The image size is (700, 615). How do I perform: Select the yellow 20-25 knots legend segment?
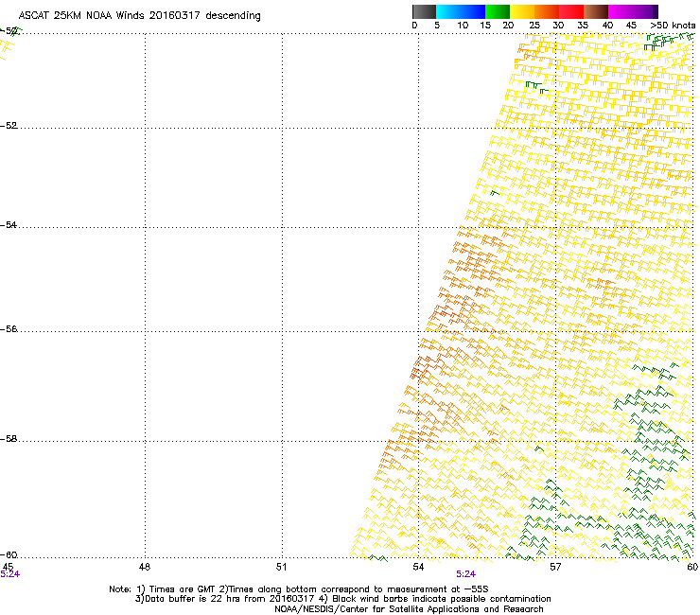point(522,11)
